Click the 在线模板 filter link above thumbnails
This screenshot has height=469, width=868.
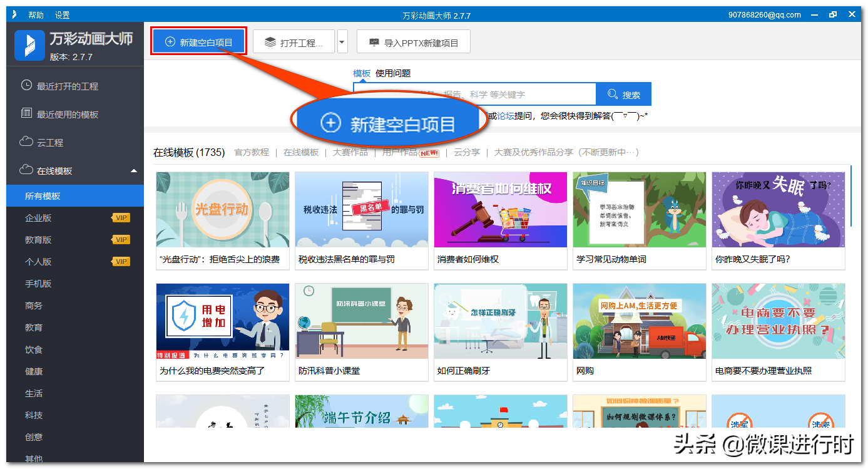301,152
